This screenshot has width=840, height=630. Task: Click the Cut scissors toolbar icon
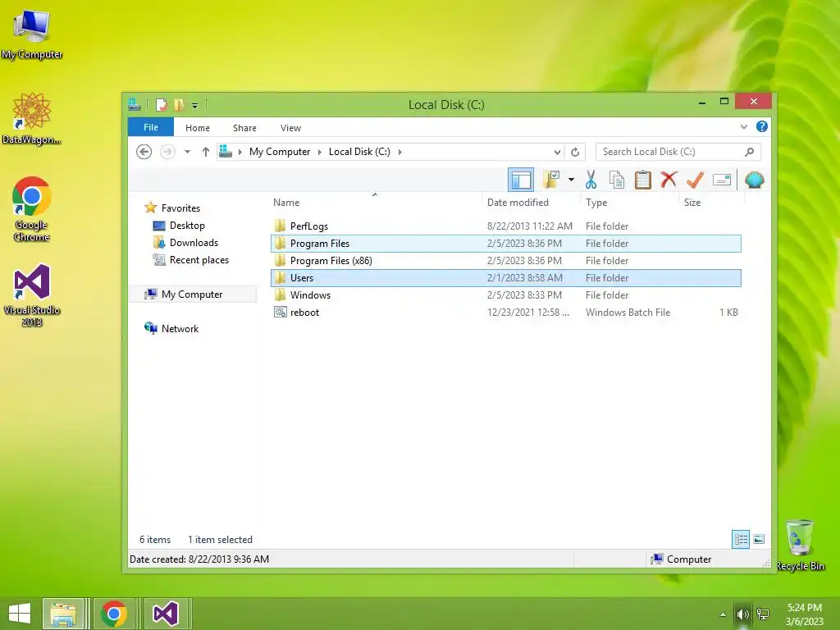591,180
